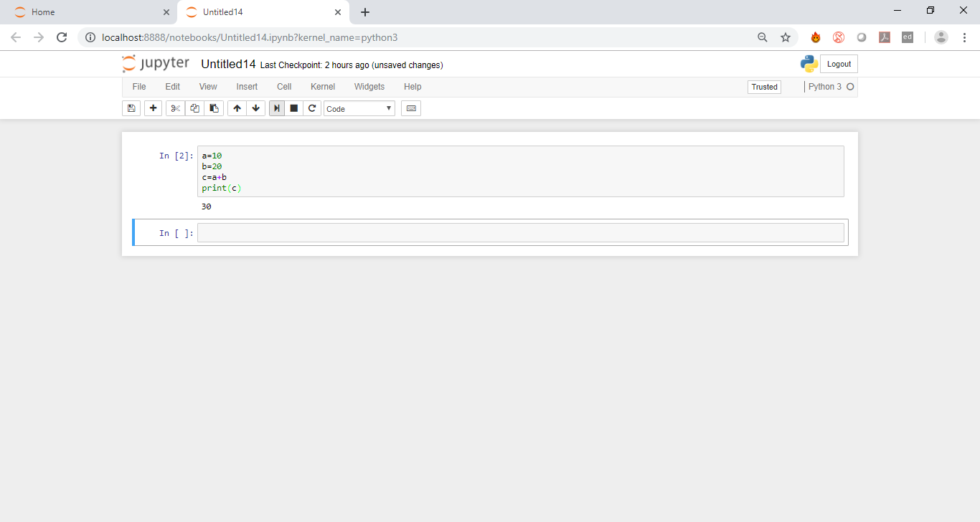
Task: Open the Cell menu
Action: click(284, 87)
